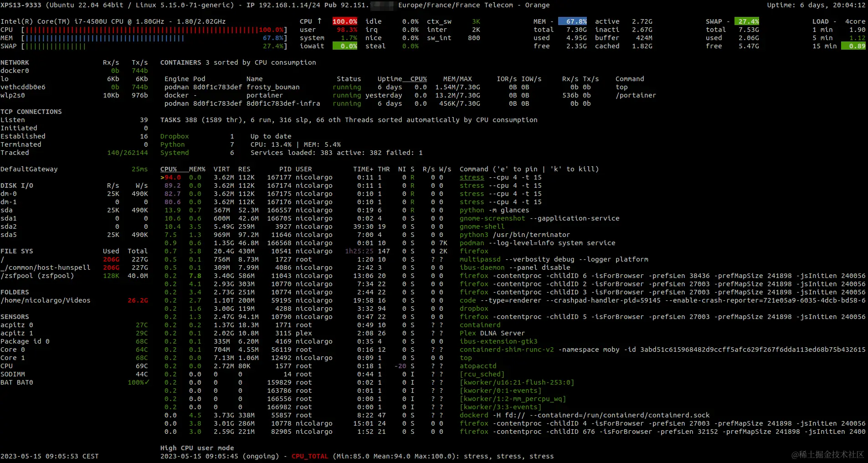Select the stress process with PID 167176
The height and width of the screenshot is (463, 868).
pos(351,202)
